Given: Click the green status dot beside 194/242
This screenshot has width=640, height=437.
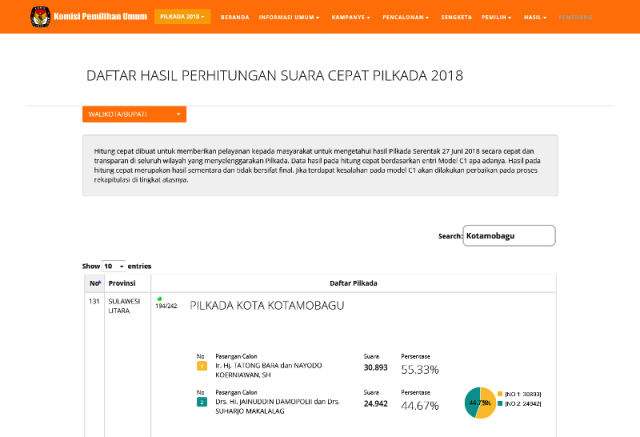Looking at the screenshot, I should click(x=158, y=299).
